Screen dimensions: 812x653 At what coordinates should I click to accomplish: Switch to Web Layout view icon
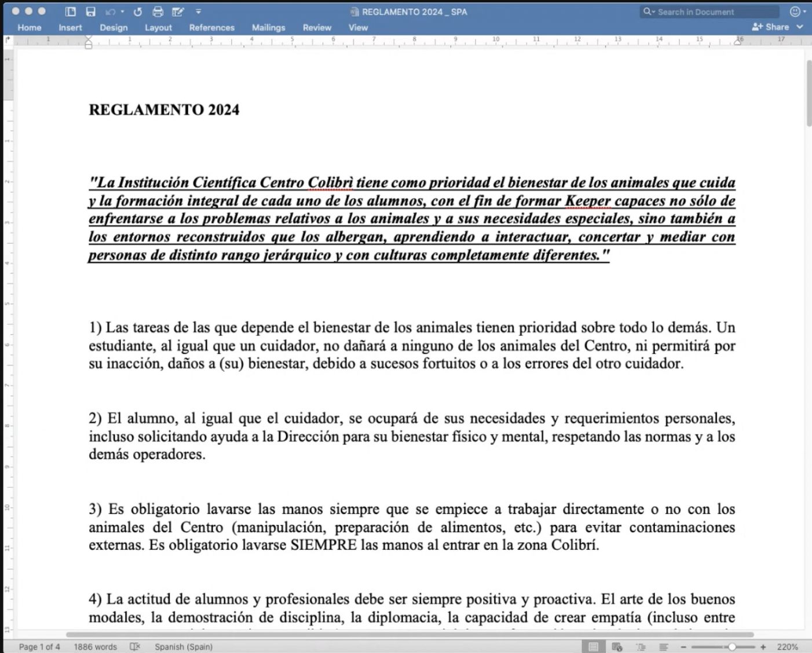pyautogui.click(x=617, y=647)
